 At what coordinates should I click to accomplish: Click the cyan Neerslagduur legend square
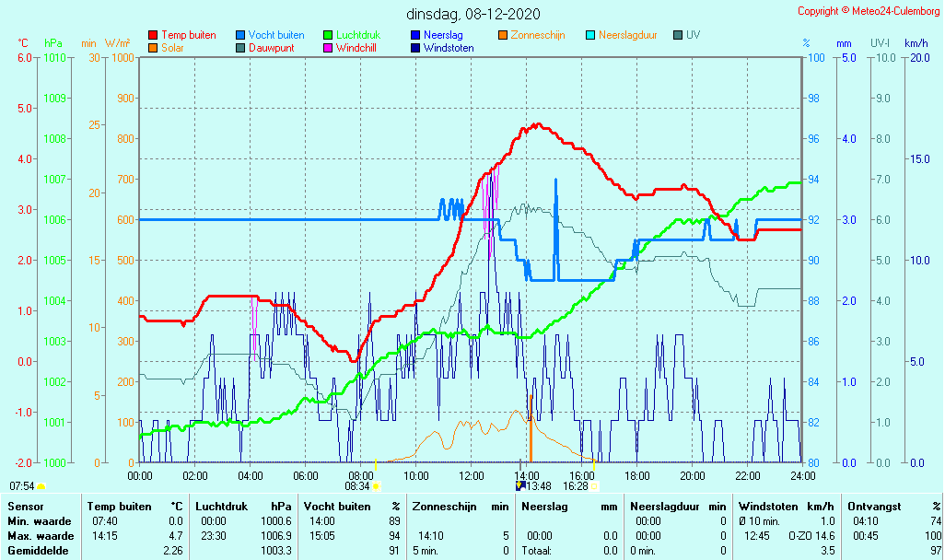(590, 35)
